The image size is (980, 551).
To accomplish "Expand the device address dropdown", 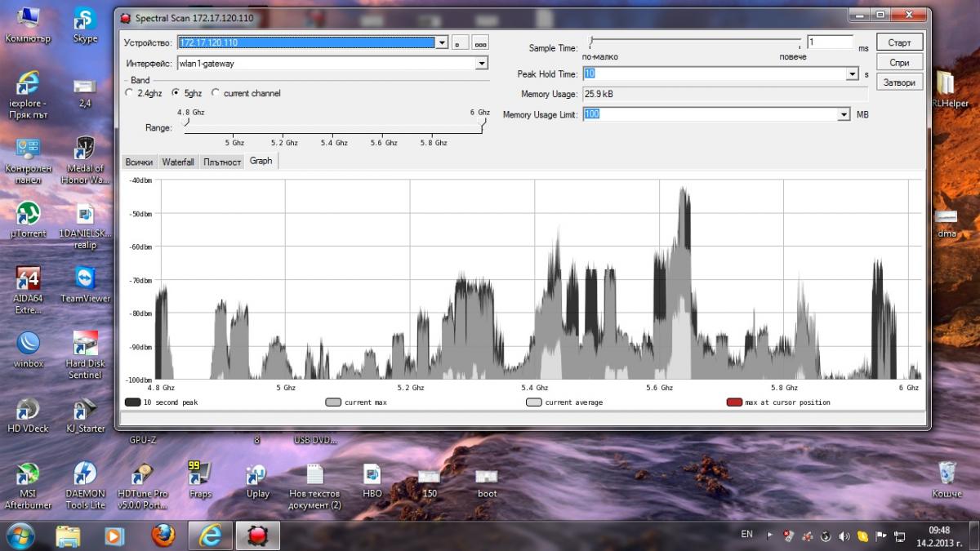I will coord(442,42).
